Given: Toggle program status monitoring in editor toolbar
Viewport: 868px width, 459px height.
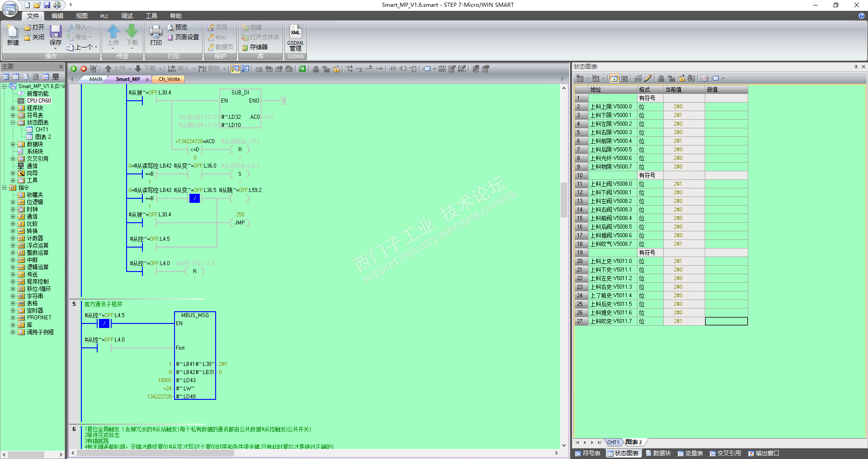Looking at the screenshot, I should click(236, 69).
